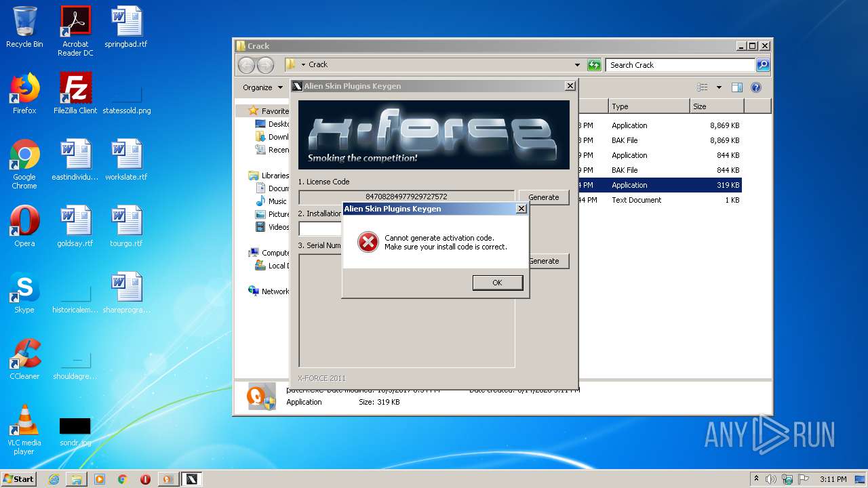Open VLC media player desktop shortcut
The height and width of the screenshot is (488, 868).
tap(24, 430)
